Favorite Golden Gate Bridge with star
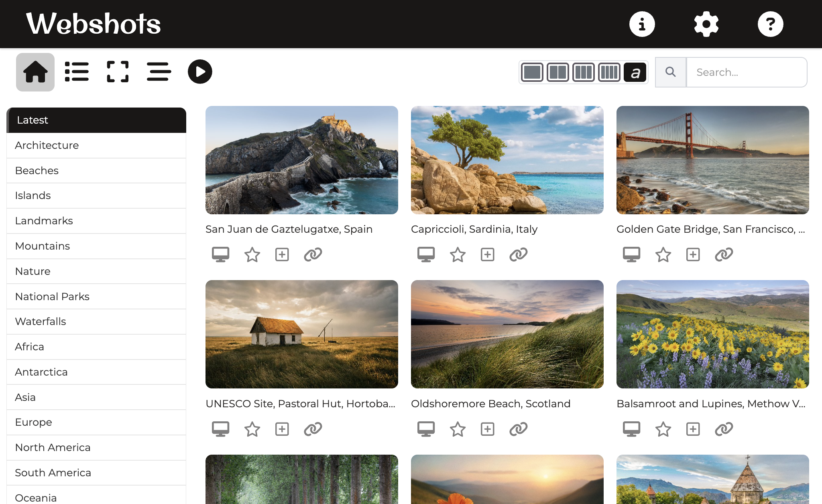The width and height of the screenshot is (822, 504). [663, 254]
